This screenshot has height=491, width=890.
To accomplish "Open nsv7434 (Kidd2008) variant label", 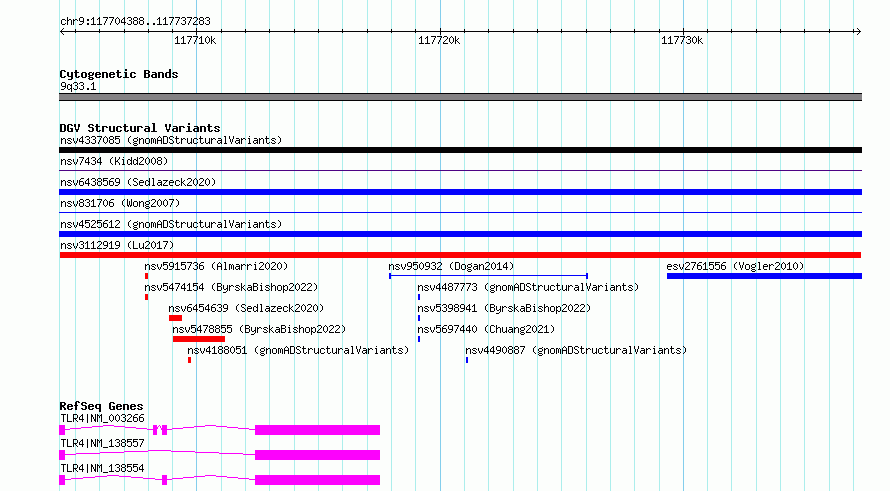I will point(114,161).
